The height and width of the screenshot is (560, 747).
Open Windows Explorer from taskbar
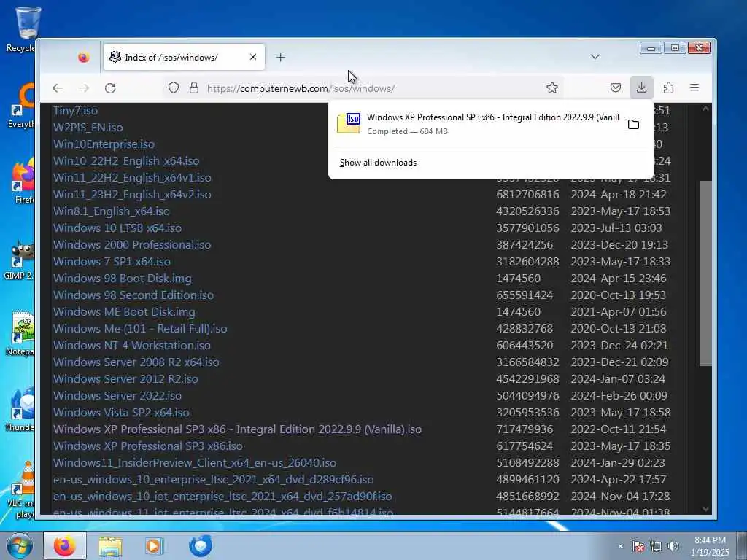tap(111, 545)
